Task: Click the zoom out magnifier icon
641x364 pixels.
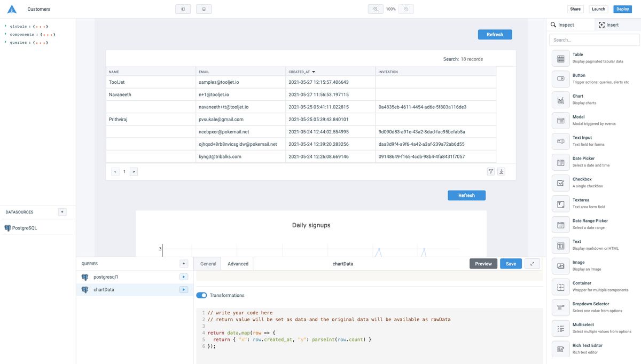Action: click(376, 9)
